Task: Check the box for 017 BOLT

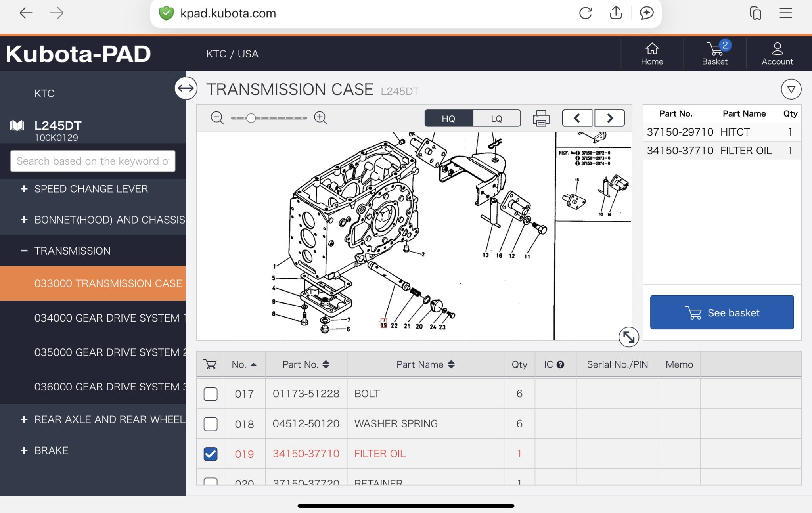Action: pos(210,394)
